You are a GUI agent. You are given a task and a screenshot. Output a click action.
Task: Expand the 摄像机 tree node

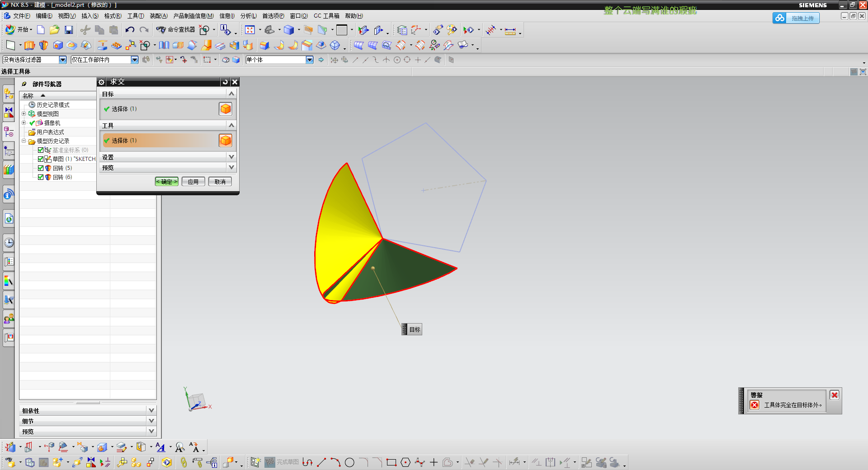[24, 123]
